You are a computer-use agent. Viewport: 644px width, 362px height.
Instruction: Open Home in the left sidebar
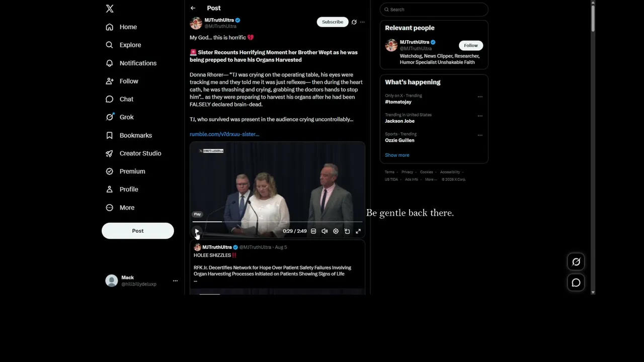click(121, 27)
